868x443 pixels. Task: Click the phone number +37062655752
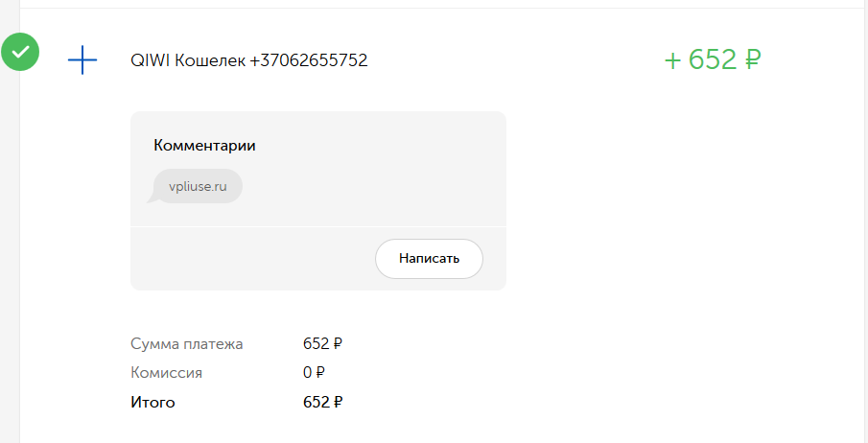(x=309, y=59)
